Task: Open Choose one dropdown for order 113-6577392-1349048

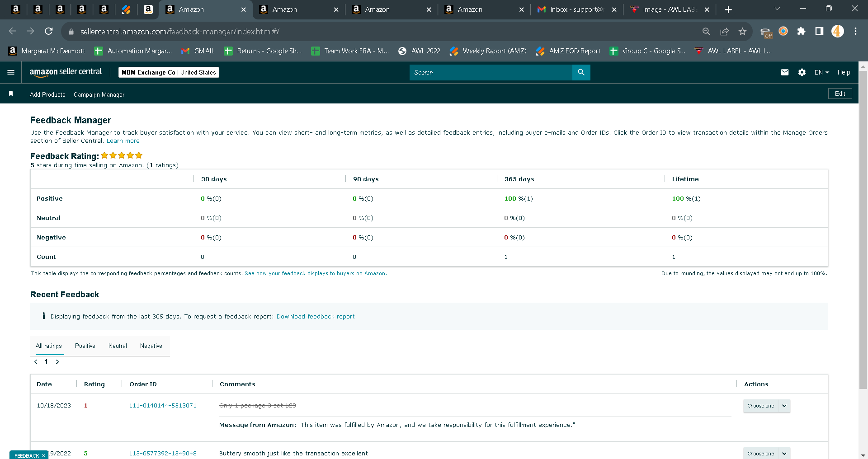Action: click(x=767, y=453)
